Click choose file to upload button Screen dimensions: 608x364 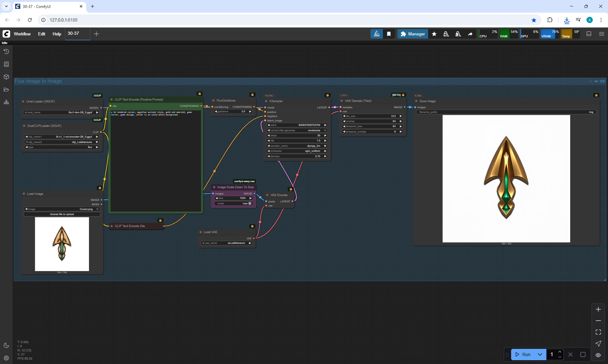(x=62, y=214)
